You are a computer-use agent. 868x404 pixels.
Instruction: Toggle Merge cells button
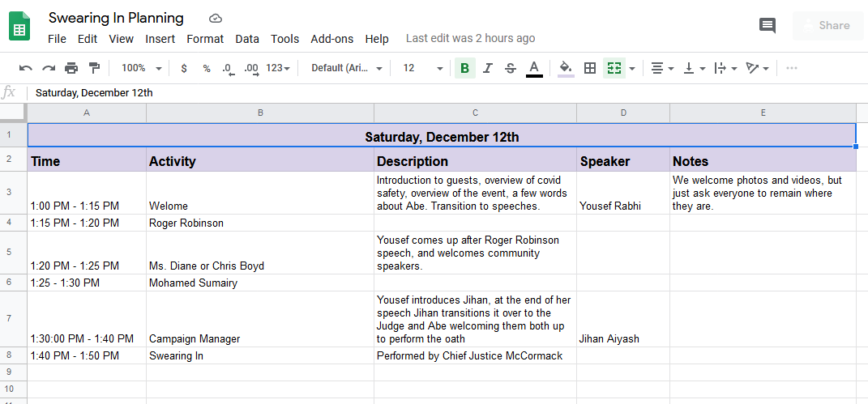point(614,69)
